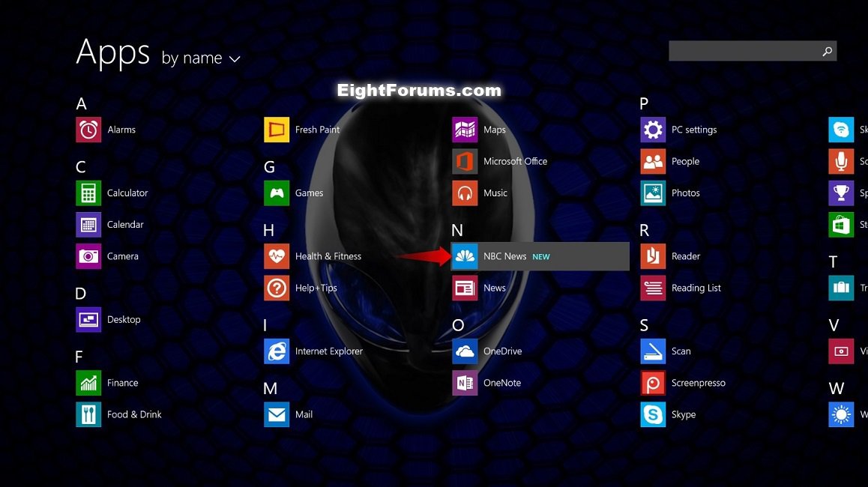Launch the Calculator app tile
Screen dimensions: 868x487
(88, 193)
